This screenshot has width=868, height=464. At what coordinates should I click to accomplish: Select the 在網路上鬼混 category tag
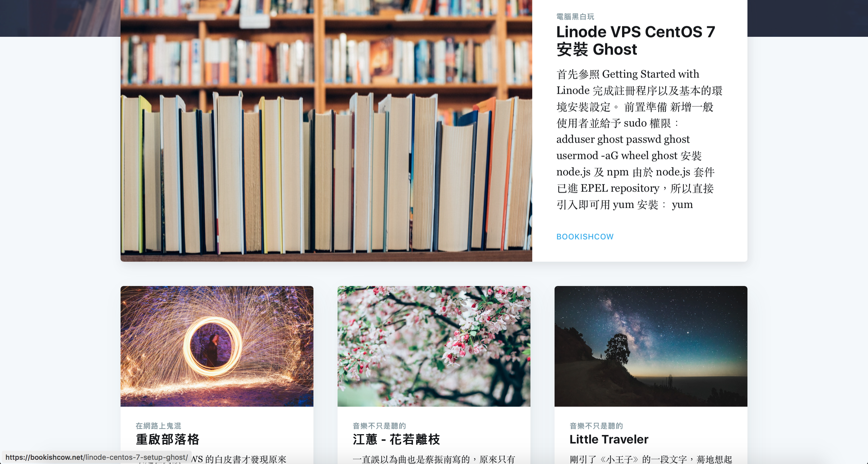tap(158, 426)
